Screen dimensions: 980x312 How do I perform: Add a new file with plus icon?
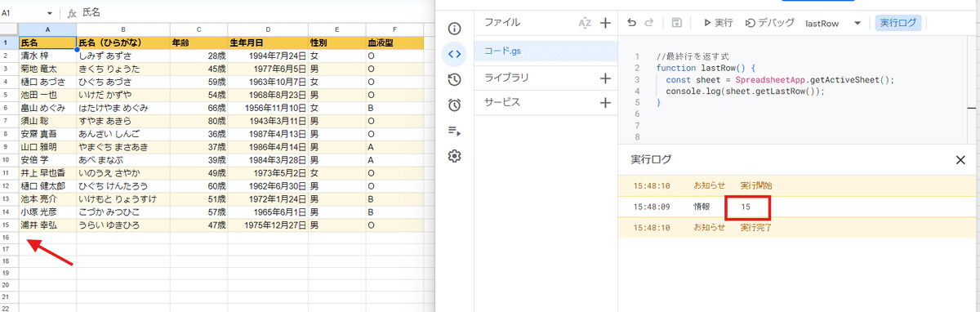pos(605,23)
